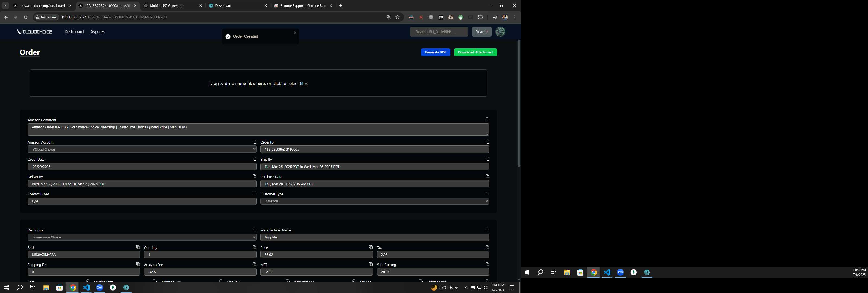This screenshot has height=293, width=868.
Task: Open Disputes in the site navigation
Action: pyautogui.click(x=97, y=32)
